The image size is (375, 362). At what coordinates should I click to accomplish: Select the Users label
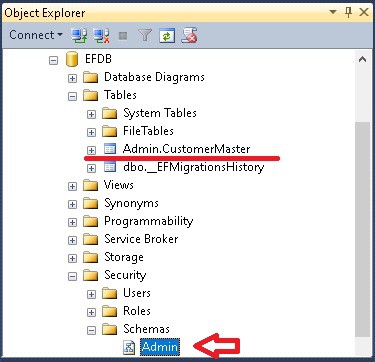137,293
